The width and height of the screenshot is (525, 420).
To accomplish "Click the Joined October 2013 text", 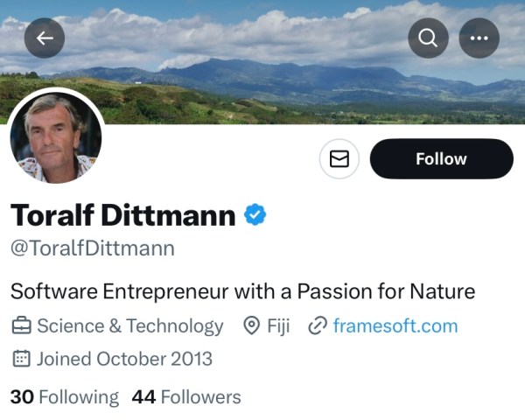I will click(x=124, y=358).
